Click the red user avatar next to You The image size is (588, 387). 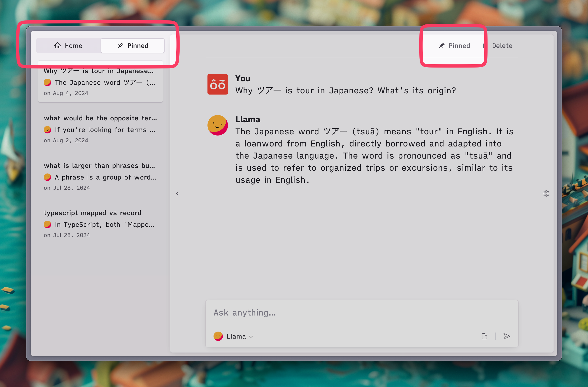click(x=217, y=84)
